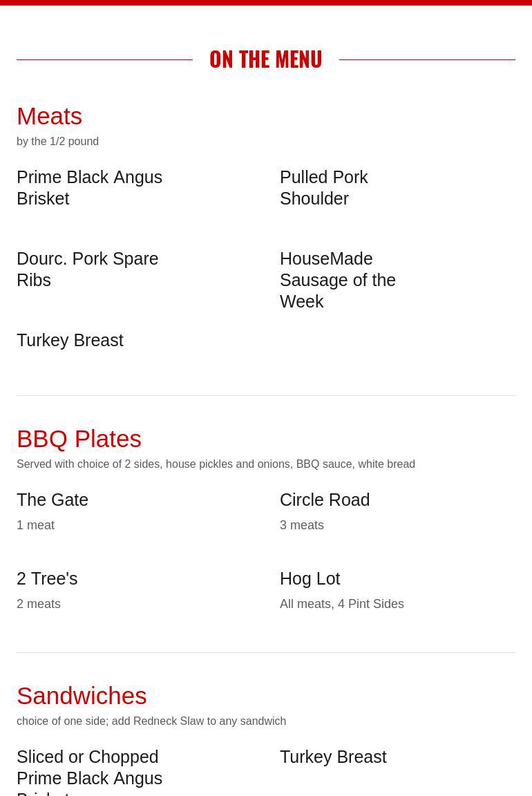Image resolution: width=532 pixels, height=796 pixels.
Task: Jump to the BBQ Plates heading
Action: click(79, 439)
